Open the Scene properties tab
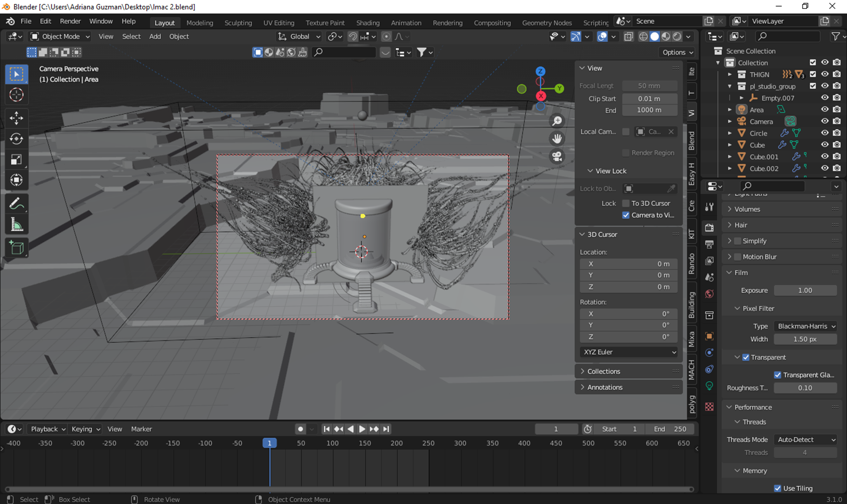847x504 pixels. click(x=709, y=277)
